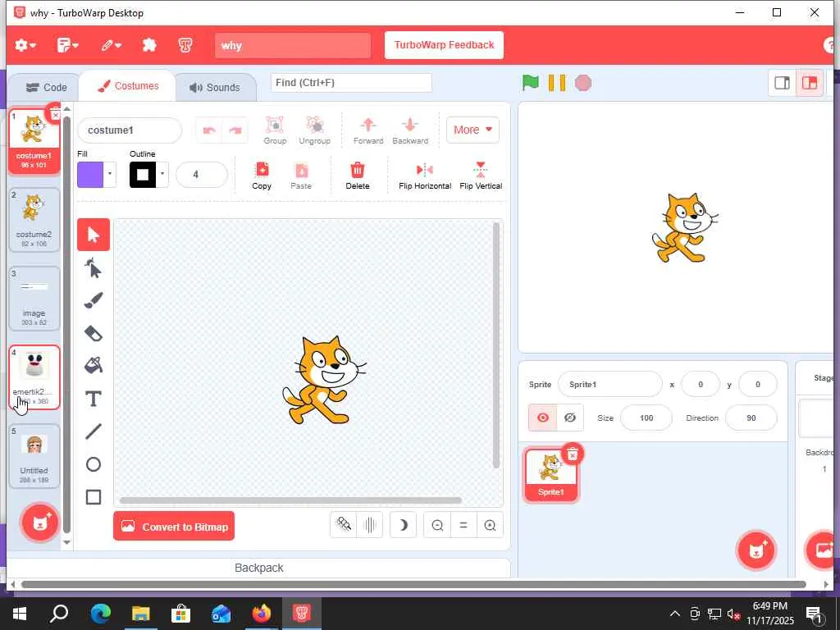Open Firefox from the taskbar
This screenshot has height=630, width=840.
262,614
